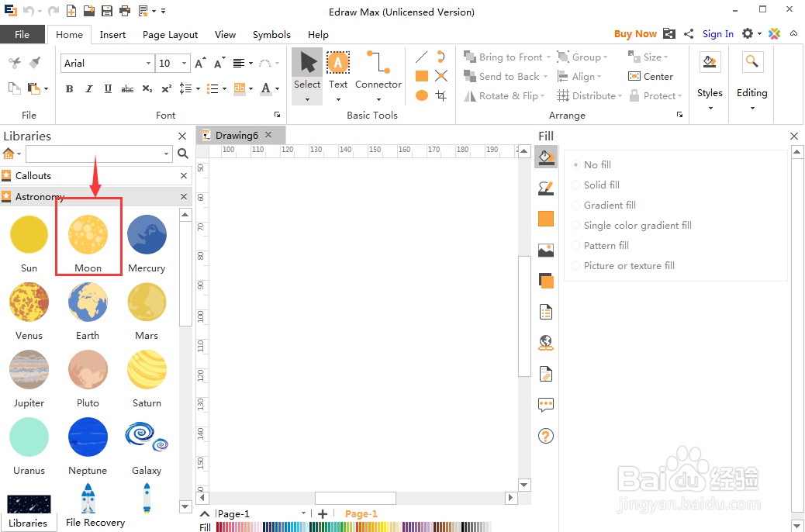This screenshot has width=805, height=532.
Task: Click the Buy Now link
Action: (635, 34)
